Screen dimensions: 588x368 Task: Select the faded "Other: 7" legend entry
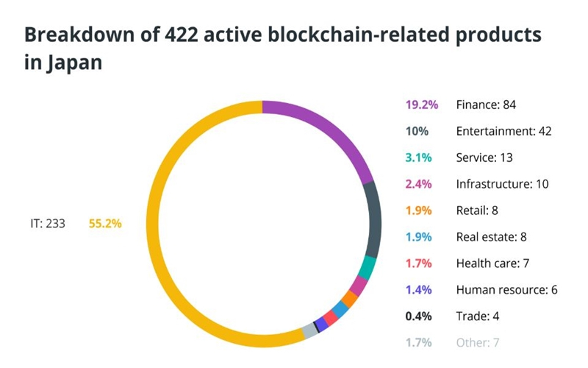478,343
